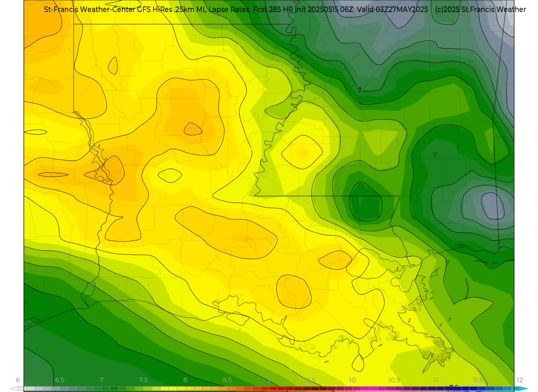This screenshot has height=392, width=538.
Task: Click the '12' colorbar label
Action: pos(520,380)
